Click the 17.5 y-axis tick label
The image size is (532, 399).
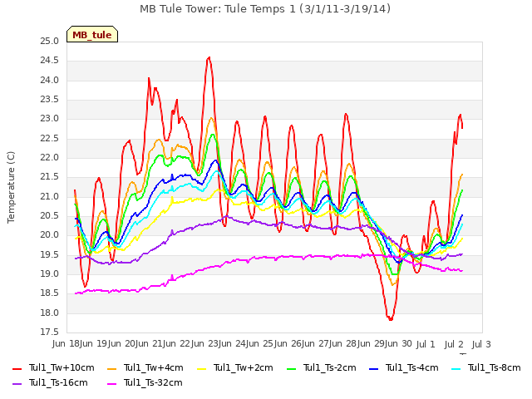point(50,332)
